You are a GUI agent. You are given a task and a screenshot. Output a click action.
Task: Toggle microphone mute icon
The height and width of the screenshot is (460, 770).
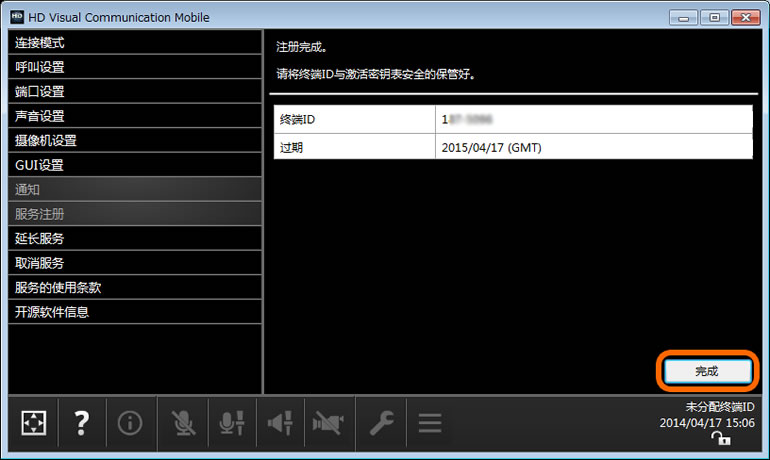[x=183, y=423]
